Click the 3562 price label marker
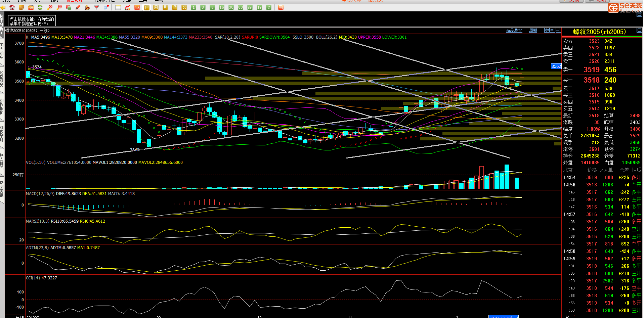This screenshot has height=318, width=644. [x=556, y=66]
